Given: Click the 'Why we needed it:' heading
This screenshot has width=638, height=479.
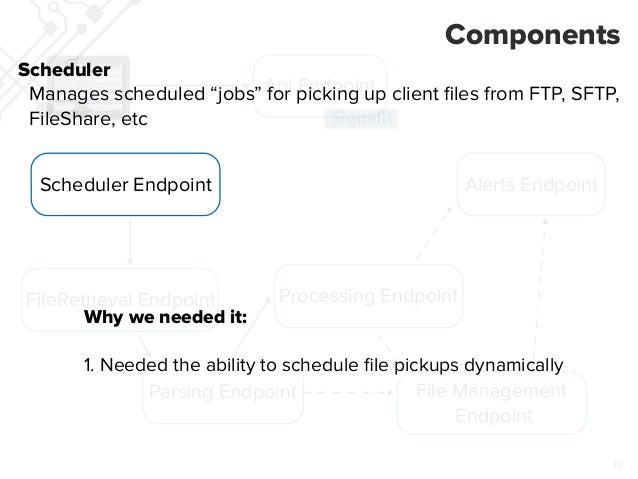Looking at the screenshot, I should click(x=166, y=318).
